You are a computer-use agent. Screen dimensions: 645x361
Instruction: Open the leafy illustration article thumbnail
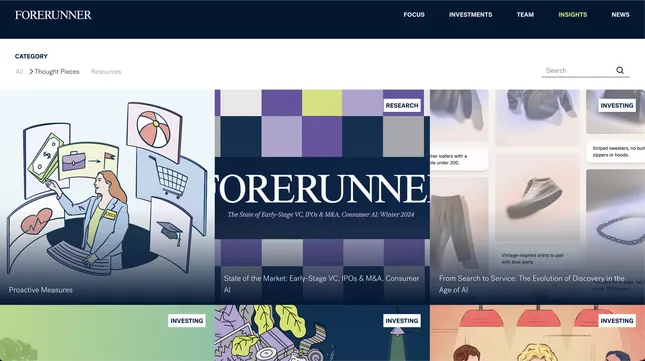(x=322, y=333)
